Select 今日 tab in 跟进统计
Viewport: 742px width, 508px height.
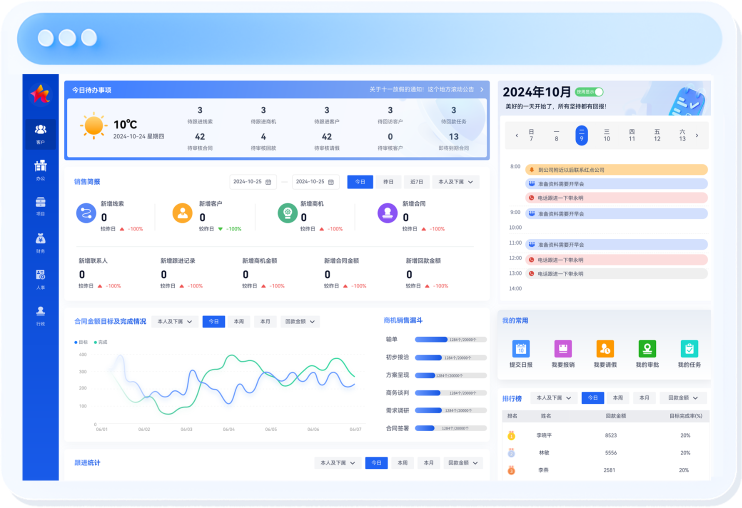376,463
